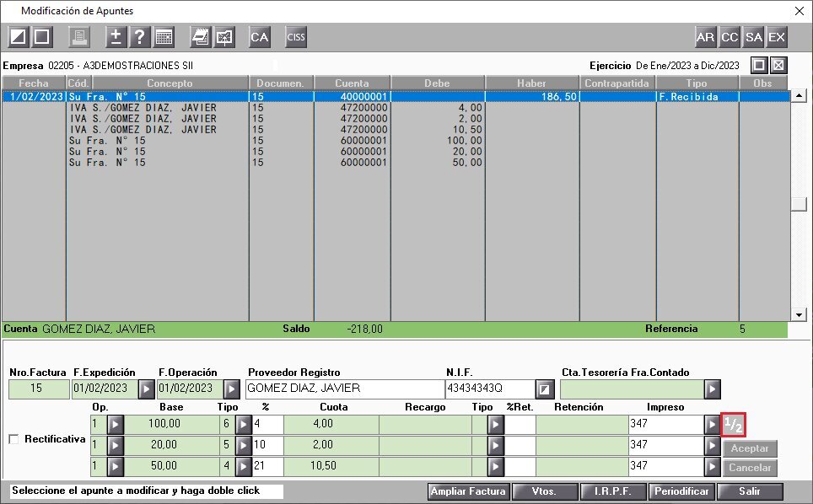Screen dimensions: 813x504
Task: Click the square icon beside Ejercicio
Action: click(759, 65)
